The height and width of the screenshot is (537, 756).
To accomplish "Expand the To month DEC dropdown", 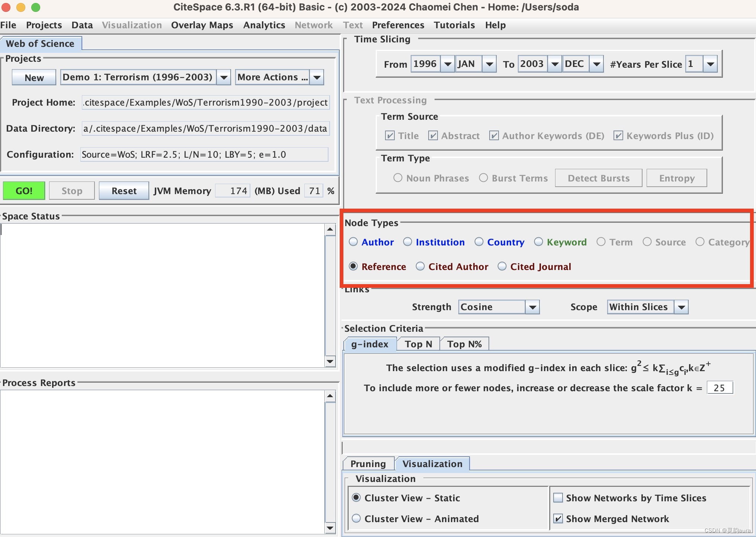I will pyautogui.click(x=596, y=64).
